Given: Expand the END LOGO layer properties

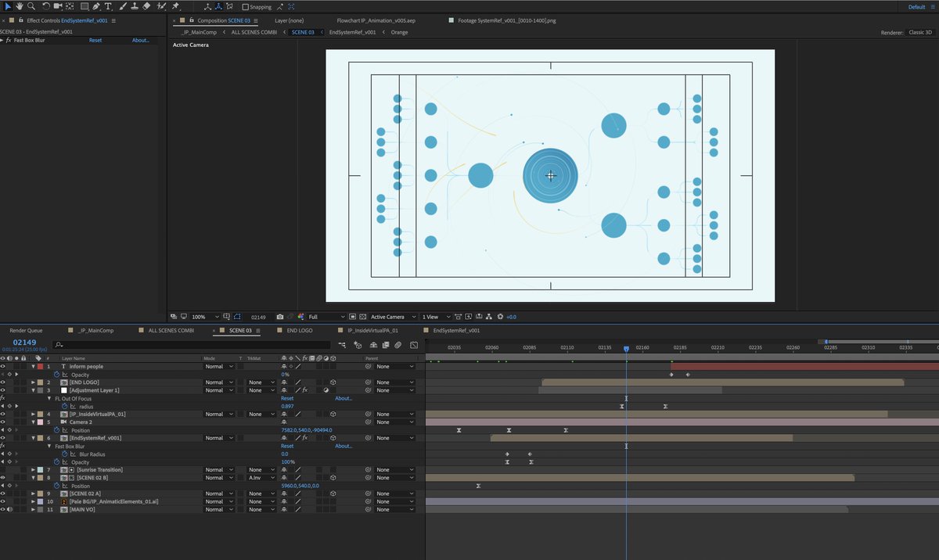Looking at the screenshot, I should pyautogui.click(x=33, y=382).
